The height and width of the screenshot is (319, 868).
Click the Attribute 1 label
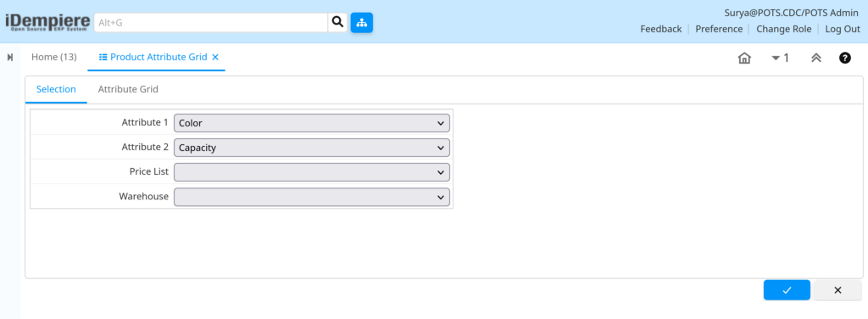coord(145,122)
